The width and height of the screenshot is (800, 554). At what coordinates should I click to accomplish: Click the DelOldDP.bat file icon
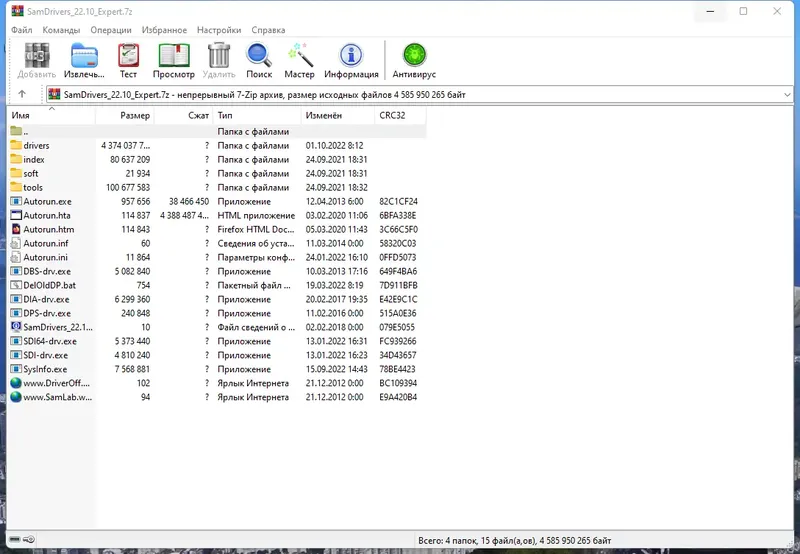[16, 285]
